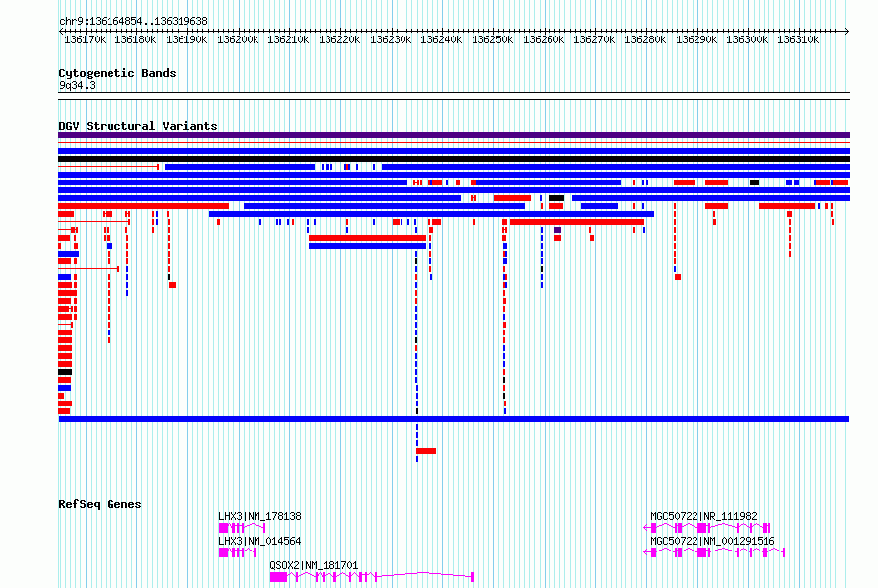The image size is (878, 588).
Task: Click the MGC50722 NR_111982 gene model glyph
Action: [707, 528]
